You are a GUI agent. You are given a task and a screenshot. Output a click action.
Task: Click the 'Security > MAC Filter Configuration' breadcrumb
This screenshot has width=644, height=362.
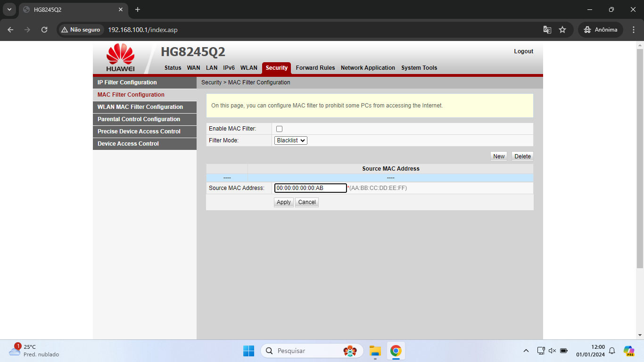click(246, 82)
